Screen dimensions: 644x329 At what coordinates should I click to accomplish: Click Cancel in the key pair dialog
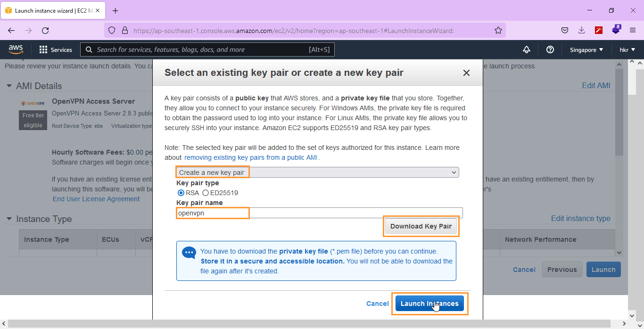pyautogui.click(x=377, y=304)
